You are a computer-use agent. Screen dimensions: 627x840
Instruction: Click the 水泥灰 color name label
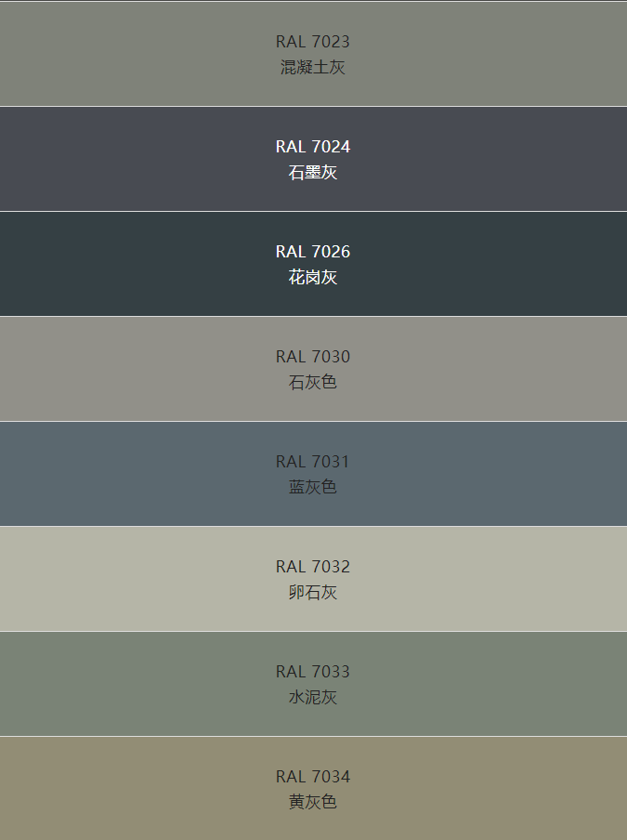[313, 697]
